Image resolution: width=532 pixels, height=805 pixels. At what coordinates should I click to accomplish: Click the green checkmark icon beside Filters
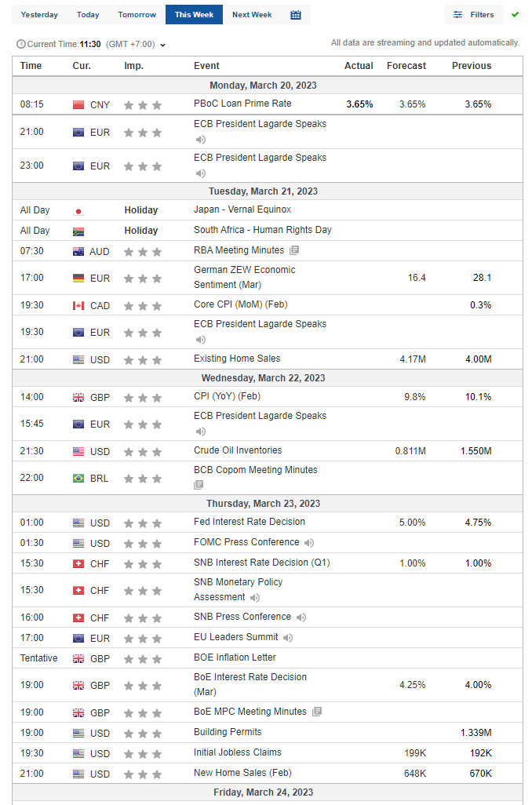pyautogui.click(x=515, y=14)
